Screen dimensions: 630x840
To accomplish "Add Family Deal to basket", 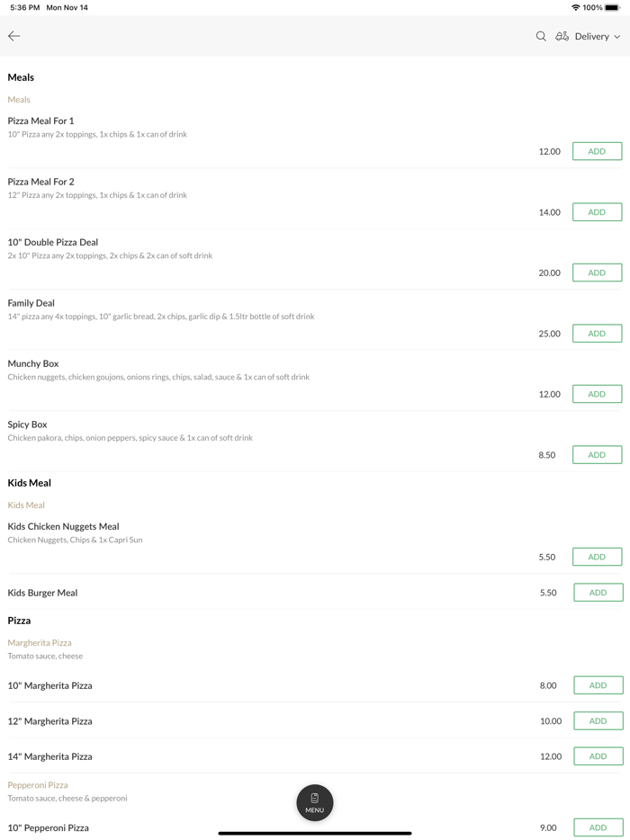I will pyautogui.click(x=597, y=334).
